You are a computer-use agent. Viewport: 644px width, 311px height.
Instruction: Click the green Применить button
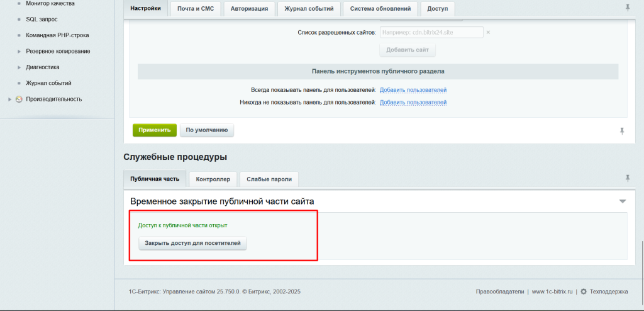(x=155, y=130)
